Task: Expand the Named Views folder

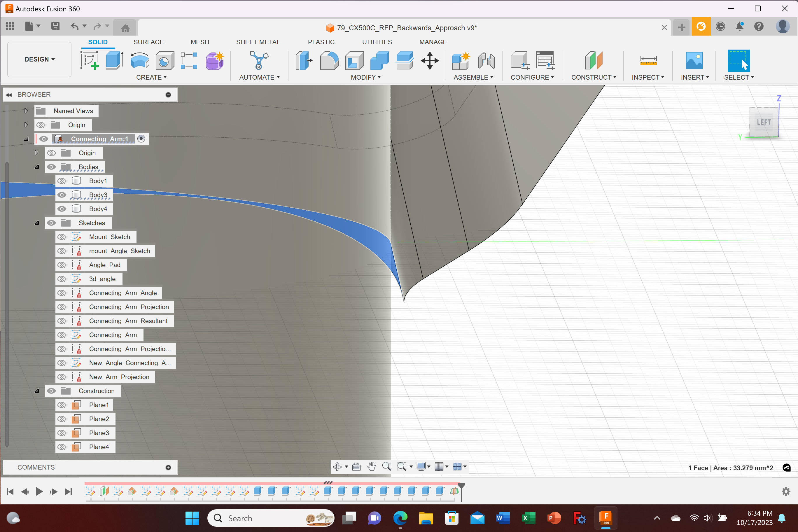Action: (x=26, y=111)
